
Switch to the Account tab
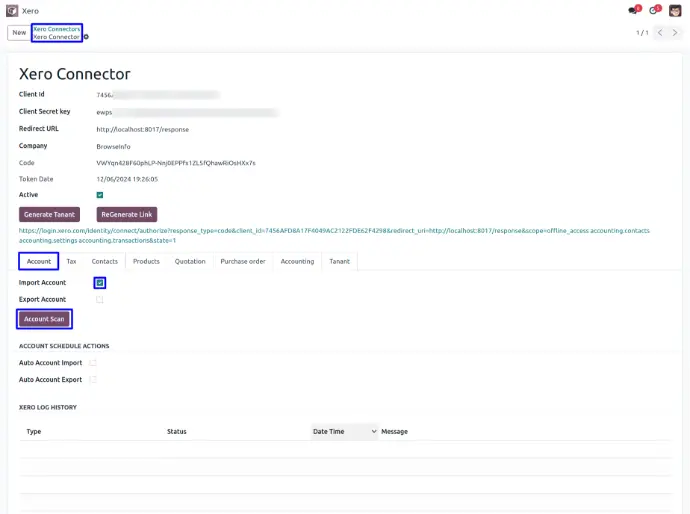(x=39, y=261)
